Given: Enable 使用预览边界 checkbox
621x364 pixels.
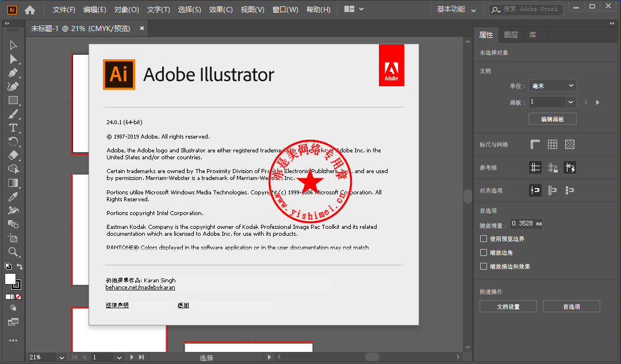Looking at the screenshot, I should 483,239.
